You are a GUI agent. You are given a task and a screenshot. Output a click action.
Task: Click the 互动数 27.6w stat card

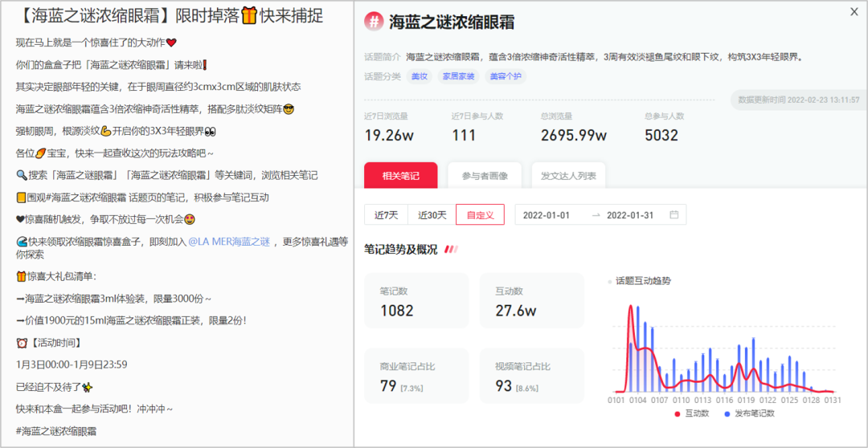click(x=532, y=301)
